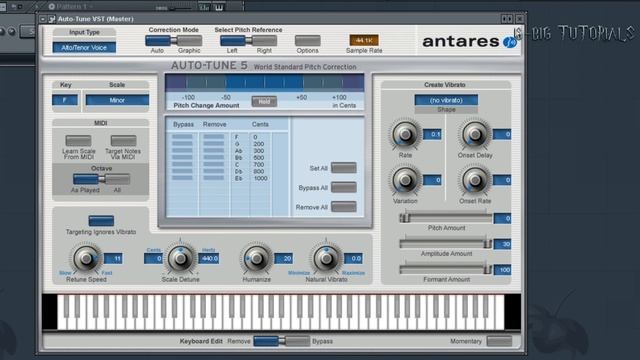Click the Antares logo
The height and width of the screenshot is (360, 640).
(x=469, y=41)
